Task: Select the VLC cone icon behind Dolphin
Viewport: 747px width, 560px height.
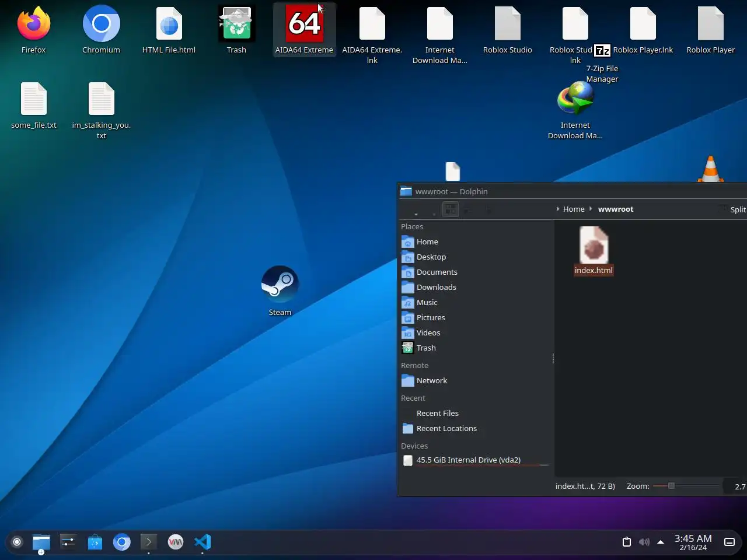Action: pyautogui.click(x=710, y=169)
